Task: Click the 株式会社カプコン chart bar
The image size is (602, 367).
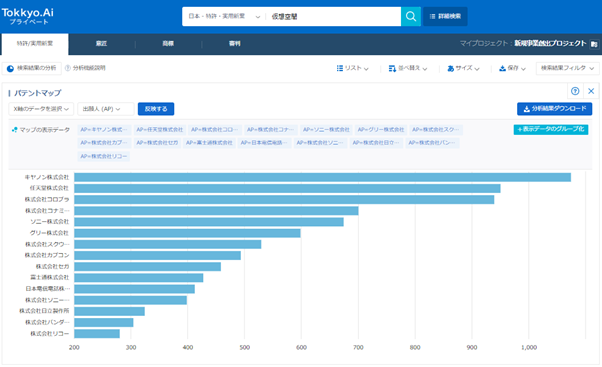Action: click(157, 255)
